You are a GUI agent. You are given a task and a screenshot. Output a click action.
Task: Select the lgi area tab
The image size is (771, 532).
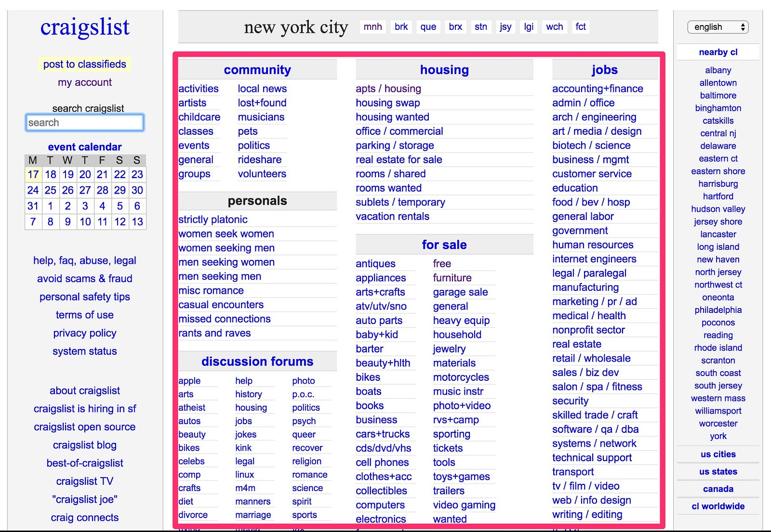tap(529, 27)
